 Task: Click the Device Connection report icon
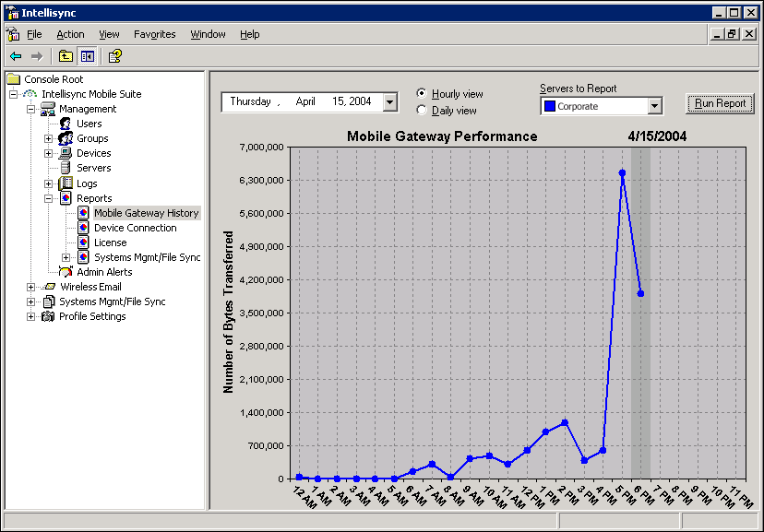point(83,228)
